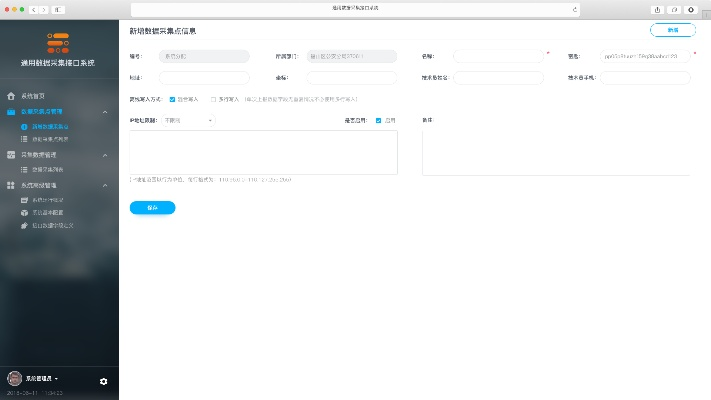Check the 多条写入 write mode checkbox
Image resolution: width=711 pixels, height=400 pixels.
[213, 99]
